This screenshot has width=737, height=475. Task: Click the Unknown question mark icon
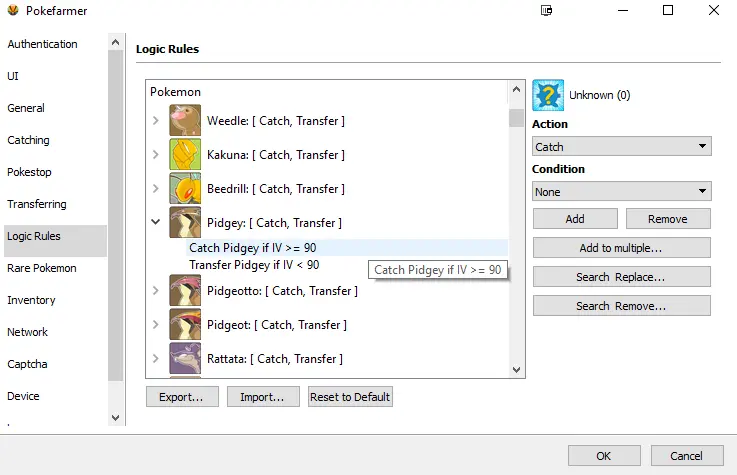[x=548, y=95]
